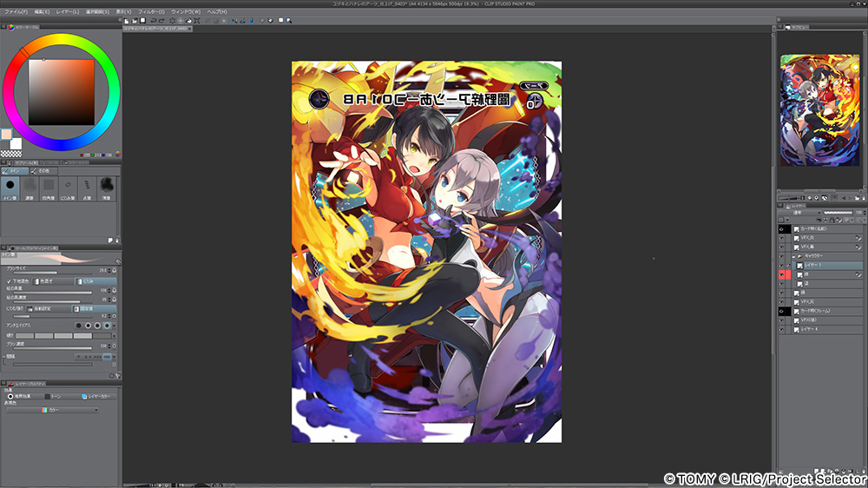Click the navigator zoom out magnifier icon
The image size is (868, 488).
pos(810,198)
